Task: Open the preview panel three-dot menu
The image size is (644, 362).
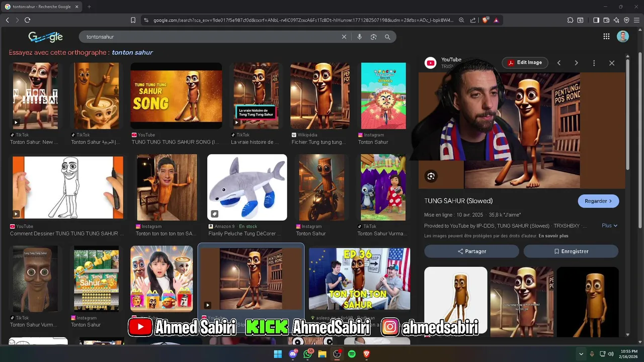Action: point(594,63)
